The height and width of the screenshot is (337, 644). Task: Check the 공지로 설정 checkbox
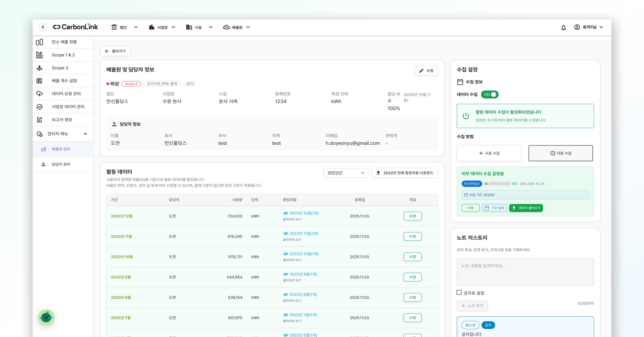tap(459, 293)
